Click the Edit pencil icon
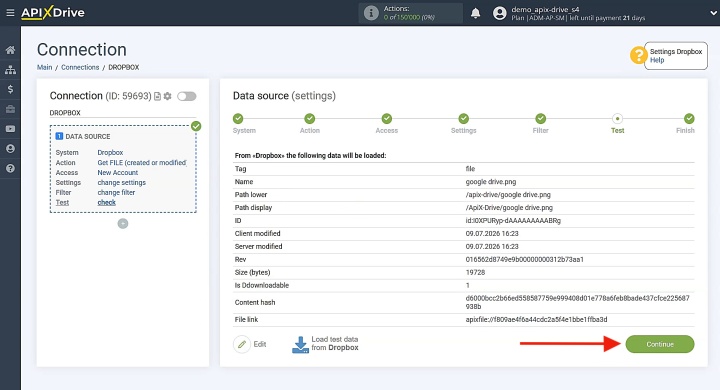 [x=242, y=344]
